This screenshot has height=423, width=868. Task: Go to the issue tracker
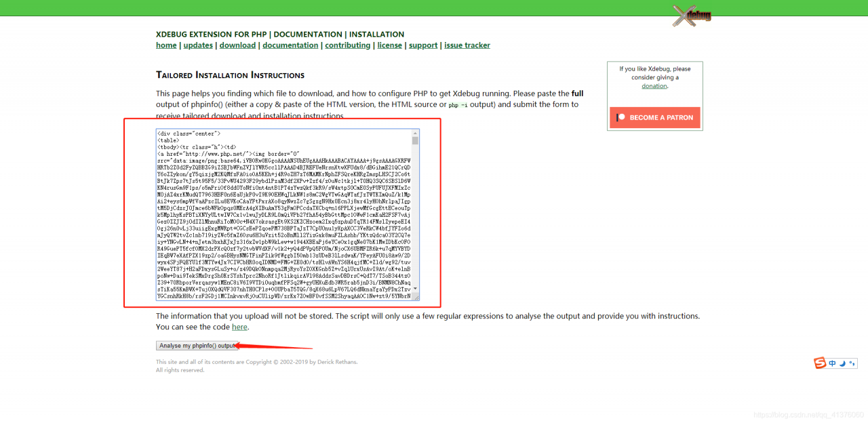[x=467, y=45]
